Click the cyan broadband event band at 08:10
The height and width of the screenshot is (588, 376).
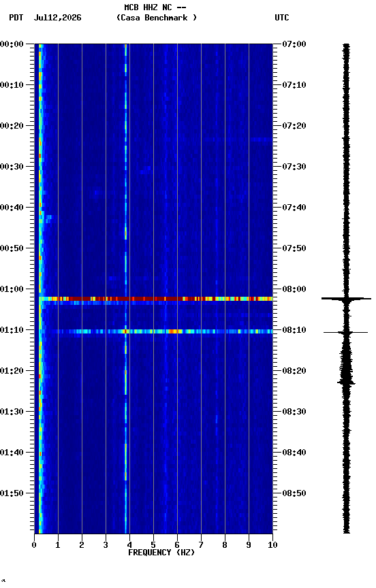(x=156, y=331)
